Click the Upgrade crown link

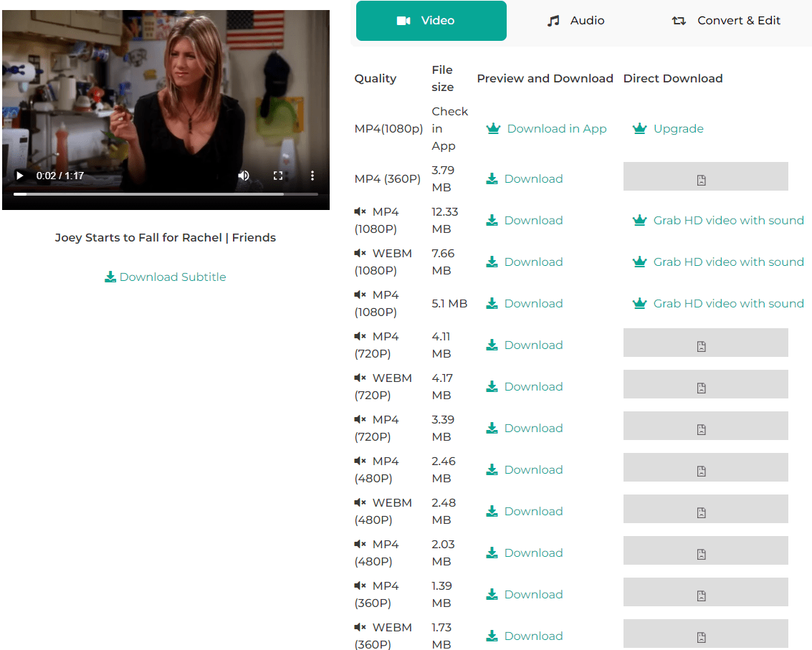pos(668,129)
